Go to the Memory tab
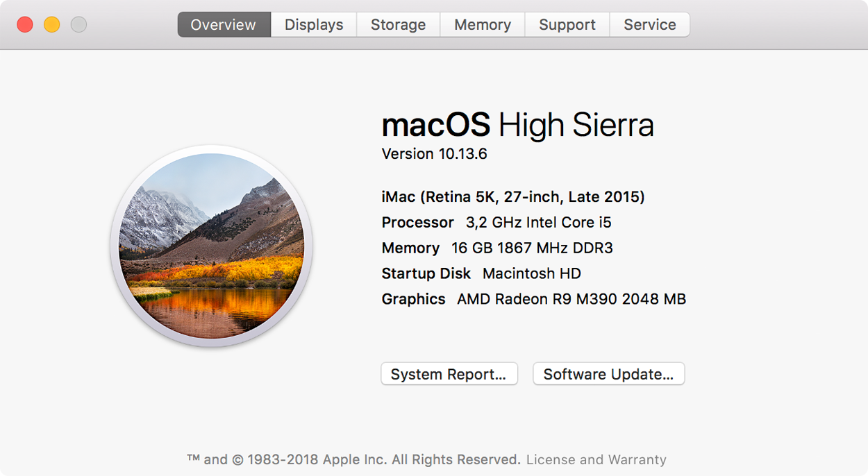 483,24
